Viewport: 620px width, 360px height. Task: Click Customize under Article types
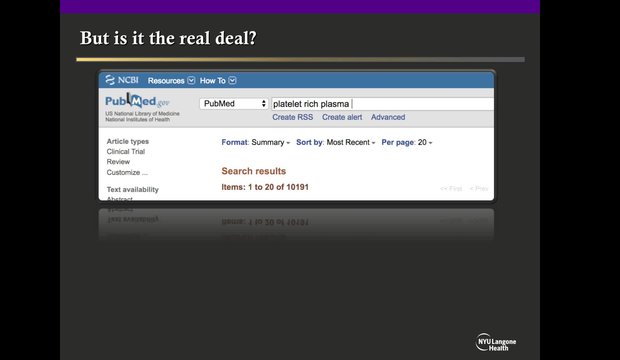[127, 172]
